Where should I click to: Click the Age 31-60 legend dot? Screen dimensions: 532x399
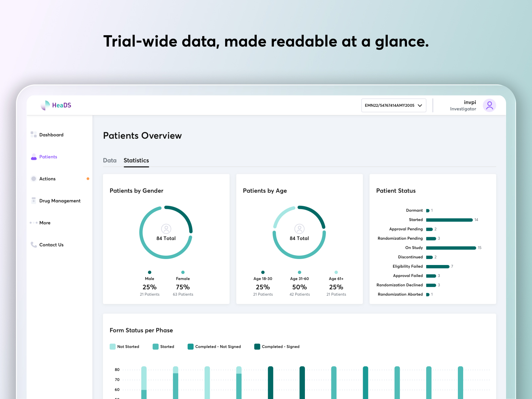click(x=300, y=272)
